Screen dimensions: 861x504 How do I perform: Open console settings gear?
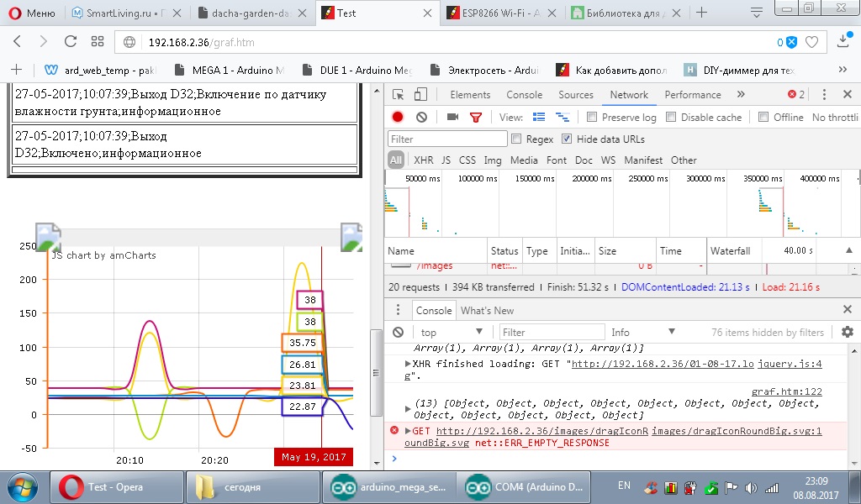[x=847, y=333]
